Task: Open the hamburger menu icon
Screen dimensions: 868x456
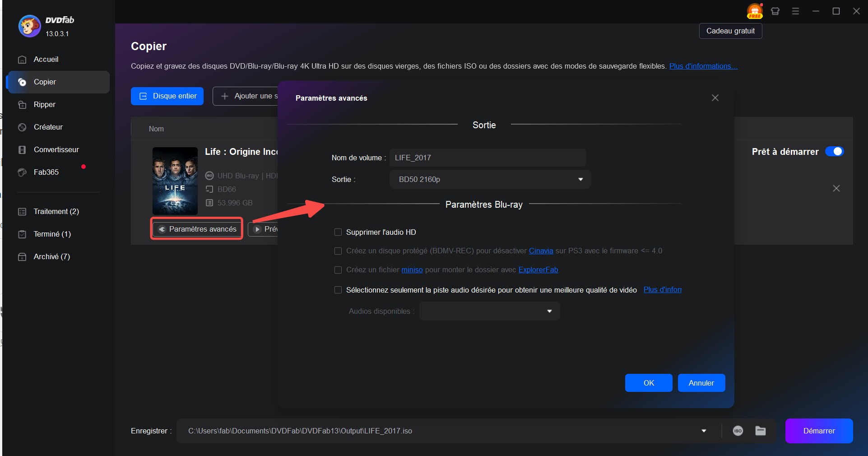Action: coord(795,11)
